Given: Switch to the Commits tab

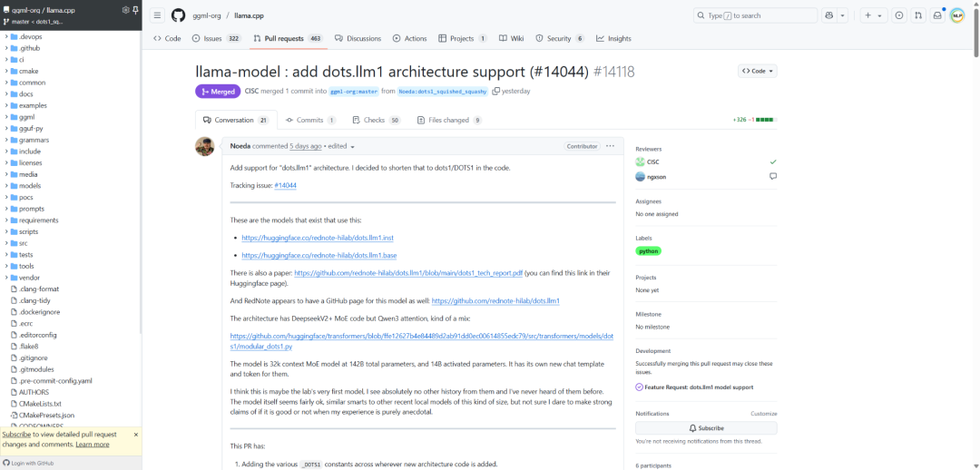Looking at the screenshot, I should pos(310,120).
